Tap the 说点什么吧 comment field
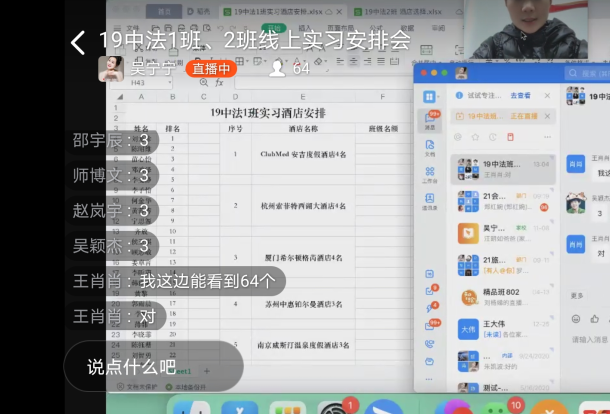The height and width of the screenshot is (414, 610). (154, 366)
